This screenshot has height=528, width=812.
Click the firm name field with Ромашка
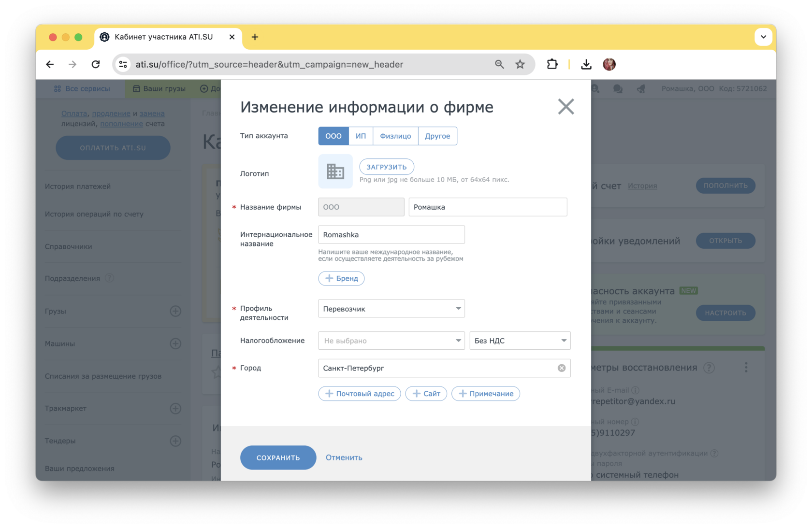pyautogui.click(x=488, y=207)
